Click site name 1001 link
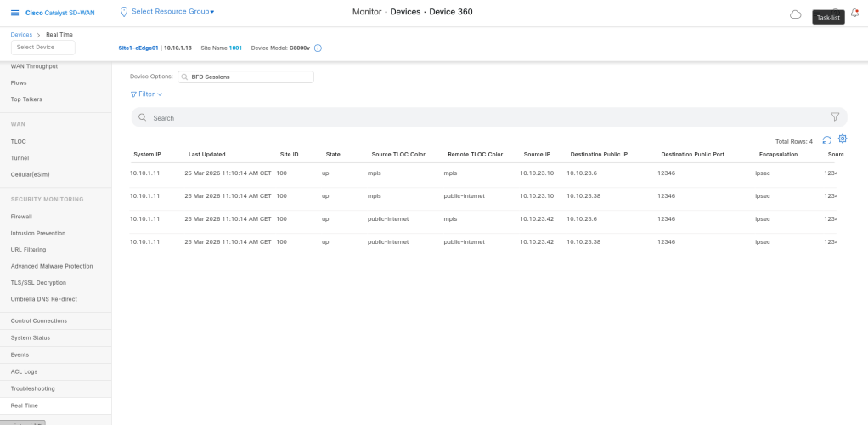The height and width of the screenshot is (425, 868). pos(235,48)
